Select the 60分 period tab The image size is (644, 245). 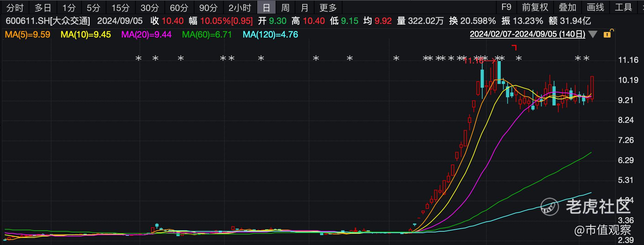tap(179, 7)
